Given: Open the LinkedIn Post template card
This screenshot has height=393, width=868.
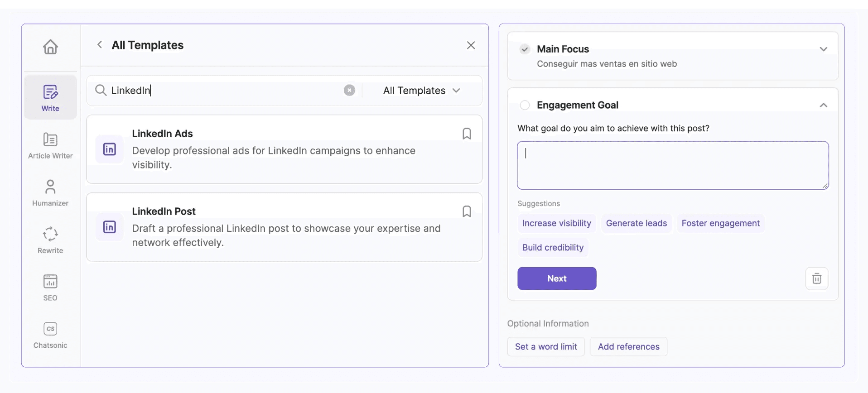Looking at the screenshot, I should pos(284,227).
